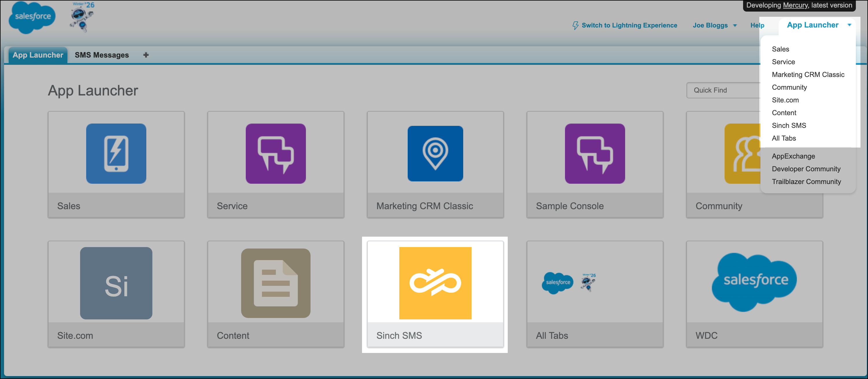The height and width of the screenshot is (379, 868).
Task: Switch to the SMS Messages tab
Action: point(102,55)
